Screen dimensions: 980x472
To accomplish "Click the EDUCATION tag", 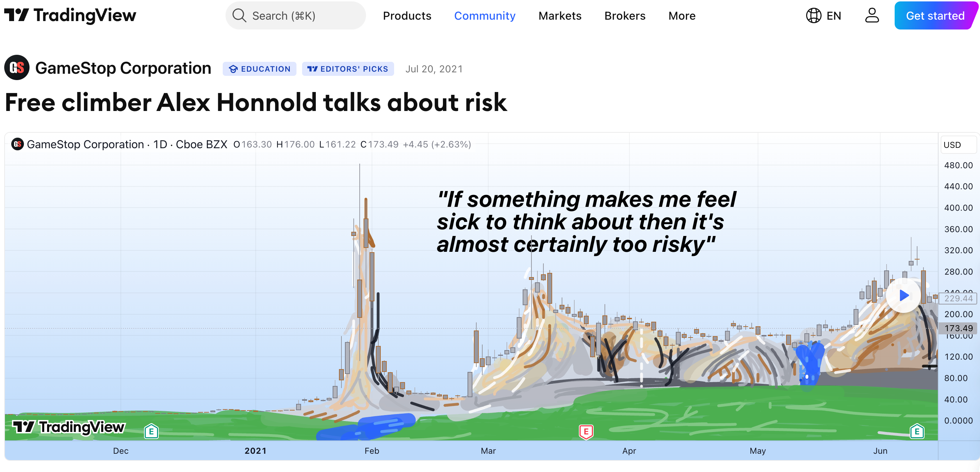I will tap(260, 69).
